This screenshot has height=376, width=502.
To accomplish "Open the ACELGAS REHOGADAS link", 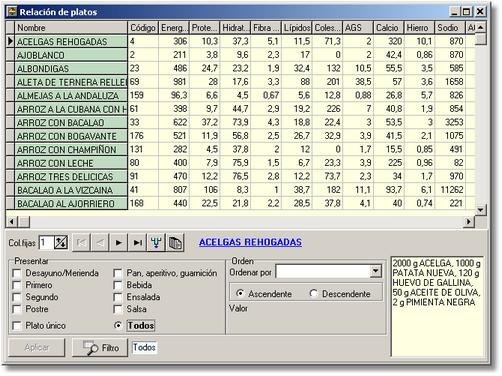I will 250,242.
